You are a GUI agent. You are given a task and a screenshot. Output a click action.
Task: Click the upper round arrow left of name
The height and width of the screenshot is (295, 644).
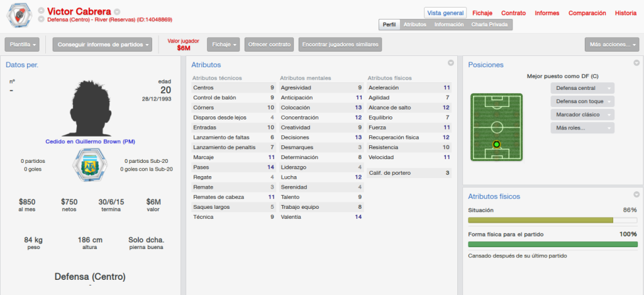click(x=41, y=10)
